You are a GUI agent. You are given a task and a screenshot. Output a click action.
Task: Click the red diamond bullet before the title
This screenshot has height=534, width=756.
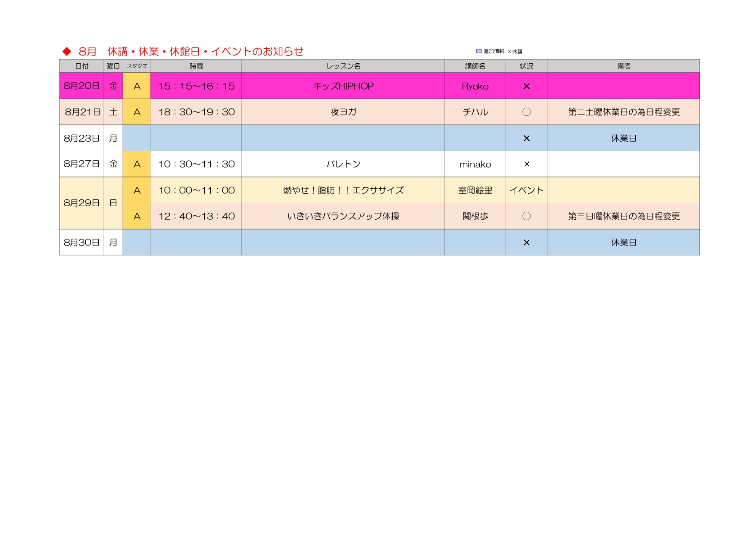point(67,52)
